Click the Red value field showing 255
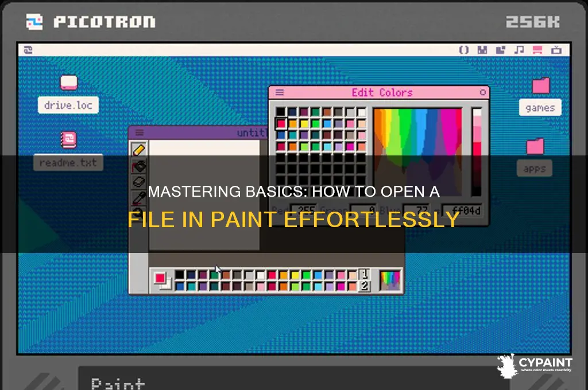588x390 pixels. 303,210
